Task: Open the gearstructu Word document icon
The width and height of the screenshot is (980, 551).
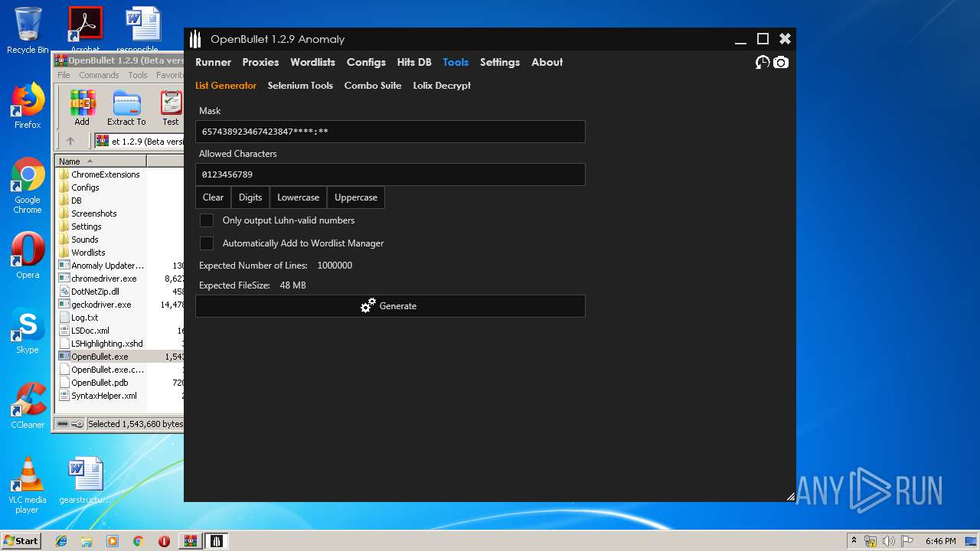Action: [x=84, y=481]
